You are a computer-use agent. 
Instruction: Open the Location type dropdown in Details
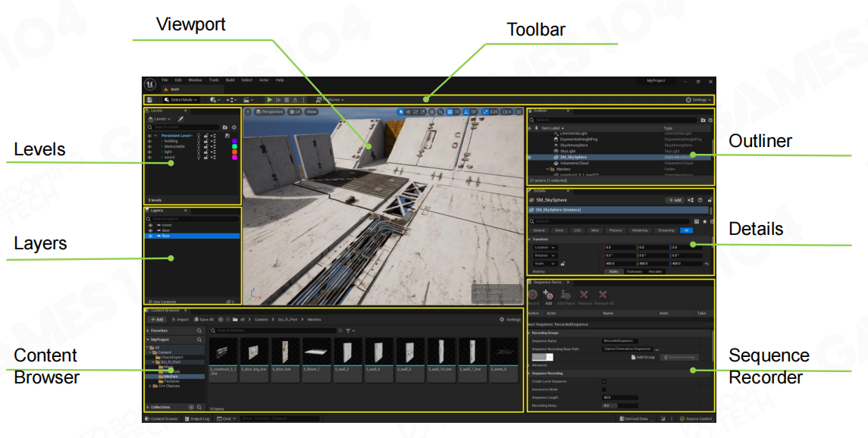tap(545, 247)
